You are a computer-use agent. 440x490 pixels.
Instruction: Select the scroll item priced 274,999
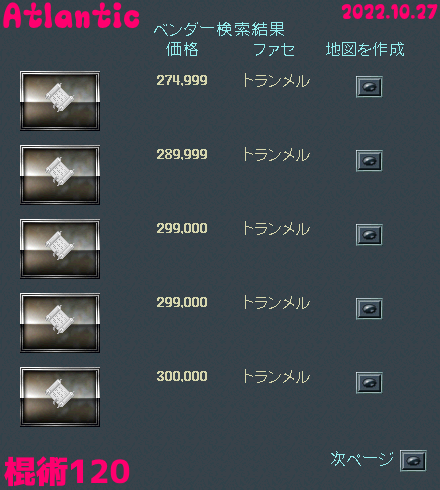[60, 101]
